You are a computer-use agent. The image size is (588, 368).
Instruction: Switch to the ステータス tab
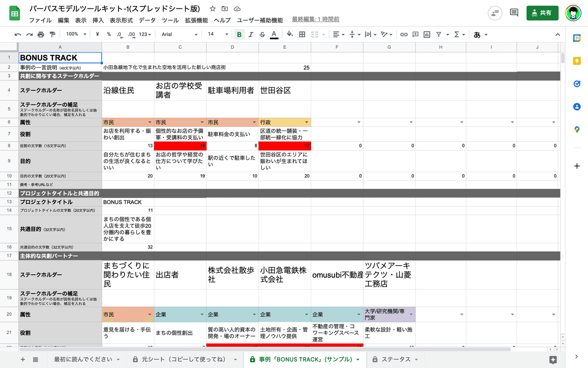(x=396, y=359)
